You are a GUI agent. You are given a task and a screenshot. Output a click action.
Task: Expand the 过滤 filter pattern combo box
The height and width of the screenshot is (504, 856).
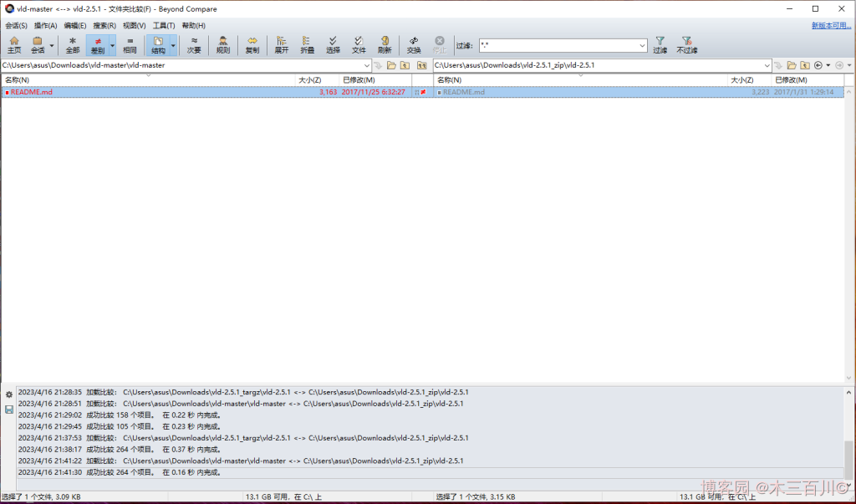tap(642, 45)
